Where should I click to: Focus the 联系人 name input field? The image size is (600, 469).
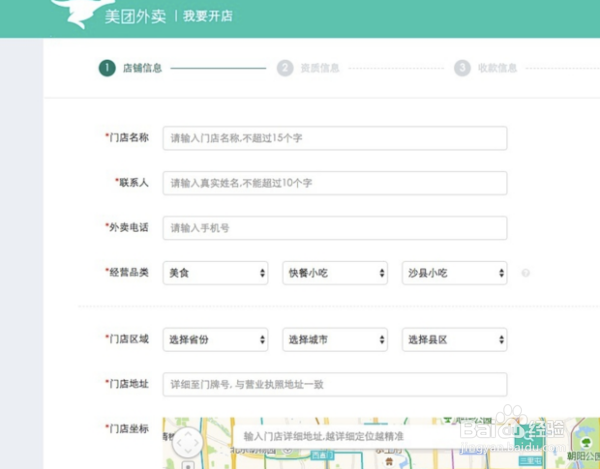pos(335,183)
